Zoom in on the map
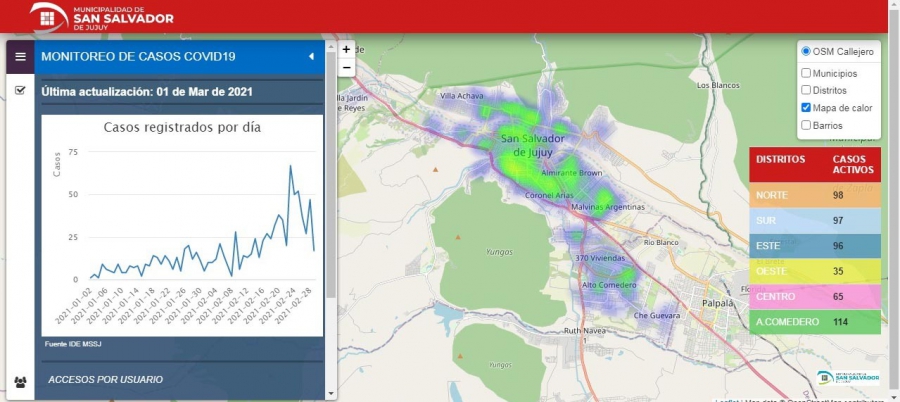Image resolution: width=900 pixels, height=402 pixels. coord(346,49)
